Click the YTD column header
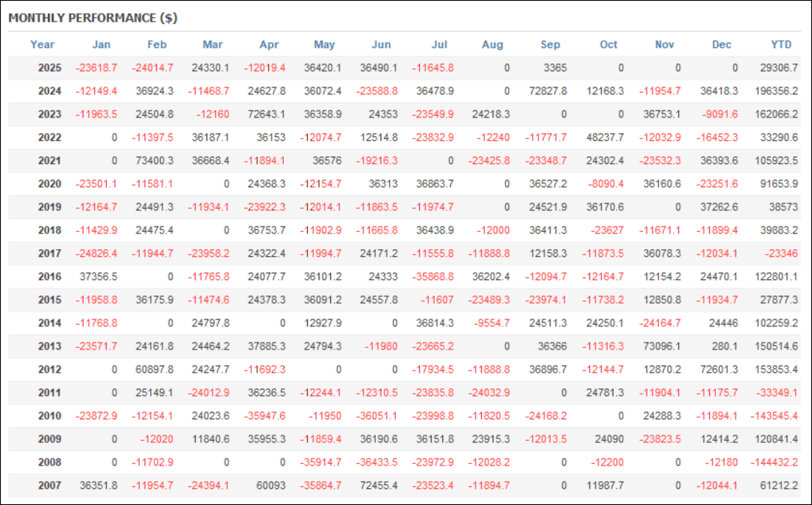The image size is (812, 505). tap(781, 44)
